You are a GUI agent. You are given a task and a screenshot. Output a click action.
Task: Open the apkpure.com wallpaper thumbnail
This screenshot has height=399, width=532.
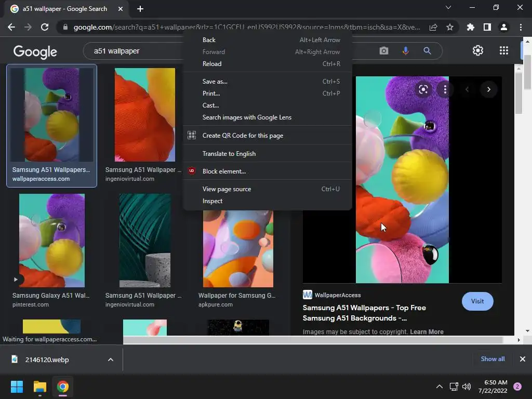tap(238, 248)
